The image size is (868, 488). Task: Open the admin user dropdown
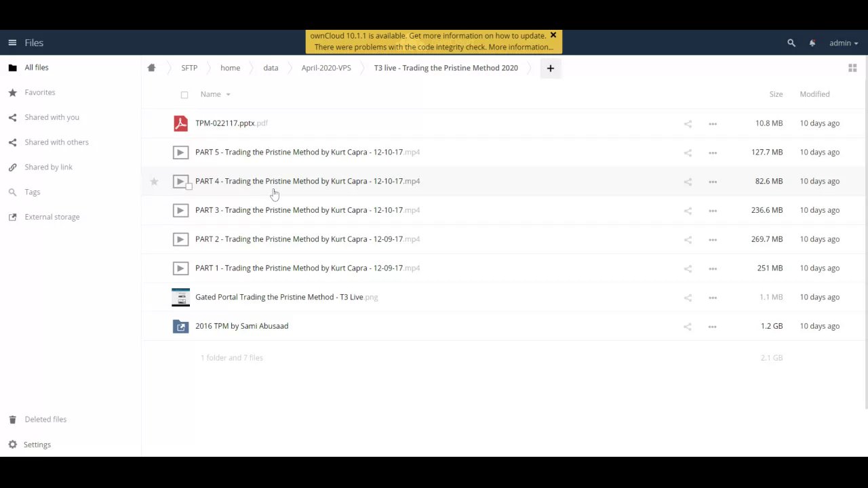pyautogui.click(x=844, y=43)
